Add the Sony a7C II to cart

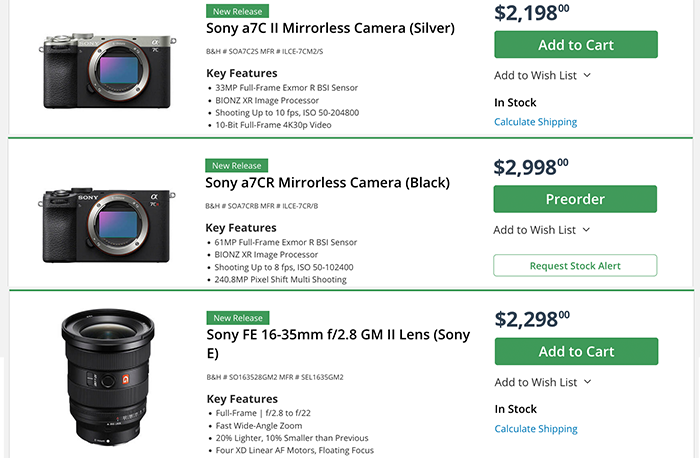tap(575, 45)
